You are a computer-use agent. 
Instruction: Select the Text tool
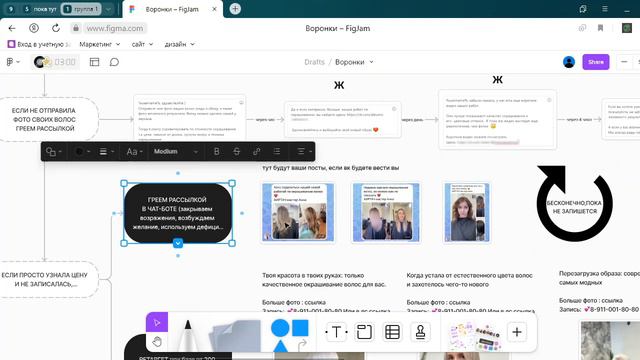tap(336, 332)
